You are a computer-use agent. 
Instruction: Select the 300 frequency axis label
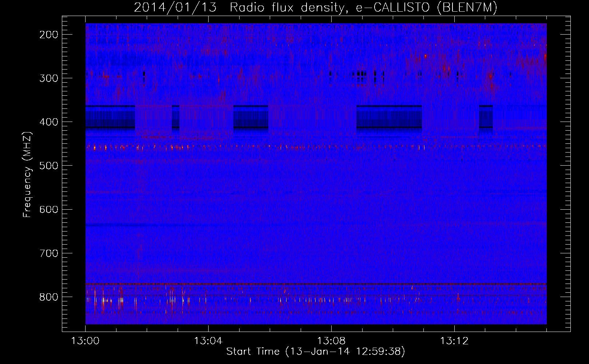click(49, 78)
